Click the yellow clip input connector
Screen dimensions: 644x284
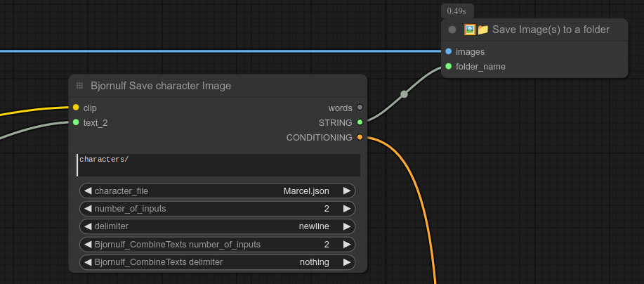(x=76, y=108)
